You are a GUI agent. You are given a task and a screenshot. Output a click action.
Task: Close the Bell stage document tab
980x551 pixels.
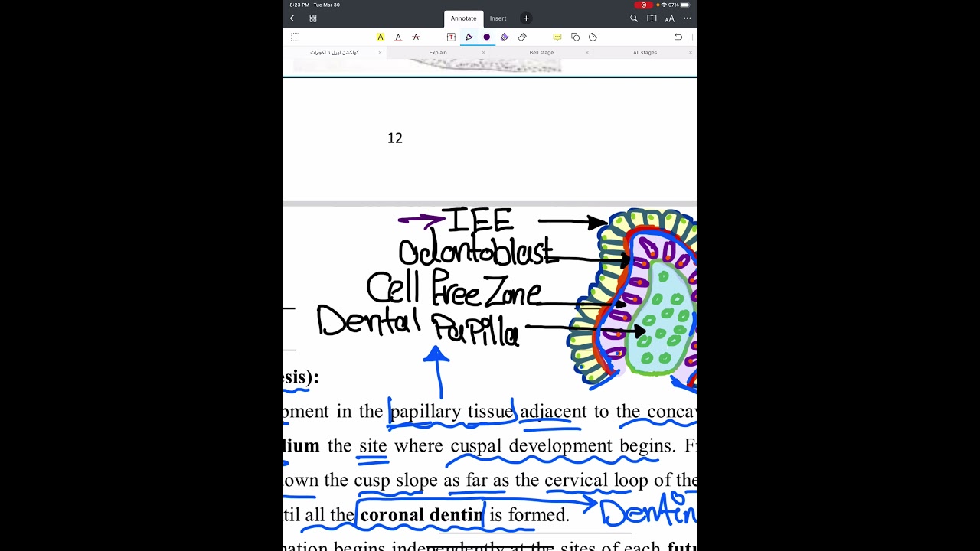(x=587, y=52)
